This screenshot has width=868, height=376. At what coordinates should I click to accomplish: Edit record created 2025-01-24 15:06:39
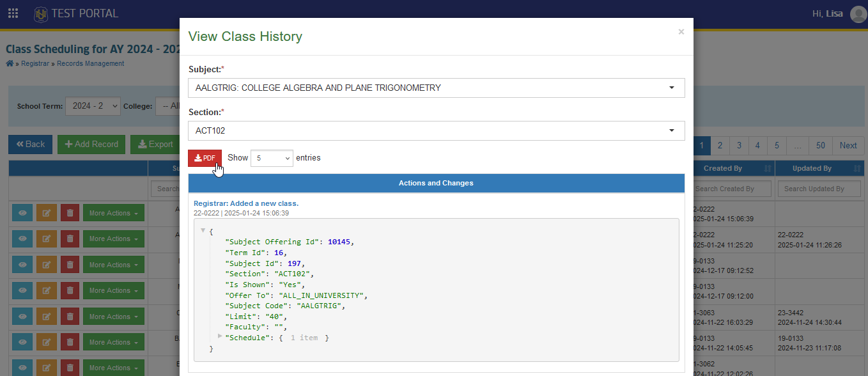[x=46, y=213]
